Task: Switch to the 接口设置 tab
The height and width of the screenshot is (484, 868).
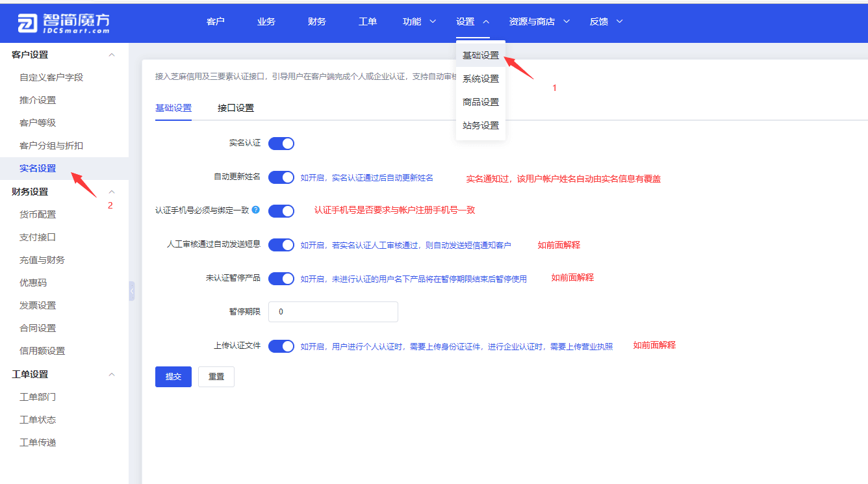Action: 236,108
